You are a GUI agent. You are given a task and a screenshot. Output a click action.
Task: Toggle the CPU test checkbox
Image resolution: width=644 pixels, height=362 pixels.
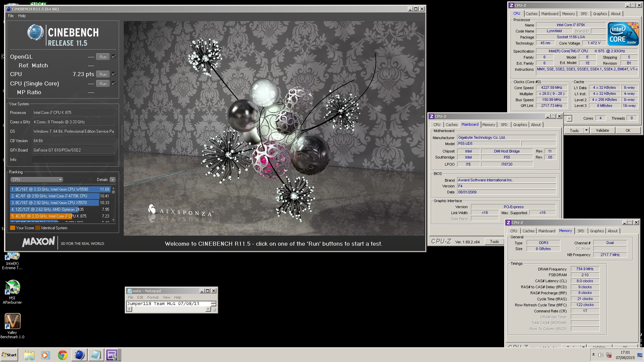point(114,74)
